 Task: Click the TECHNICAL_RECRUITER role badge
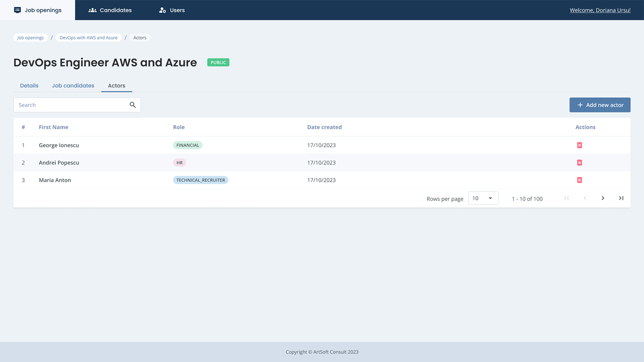point(200,180)
